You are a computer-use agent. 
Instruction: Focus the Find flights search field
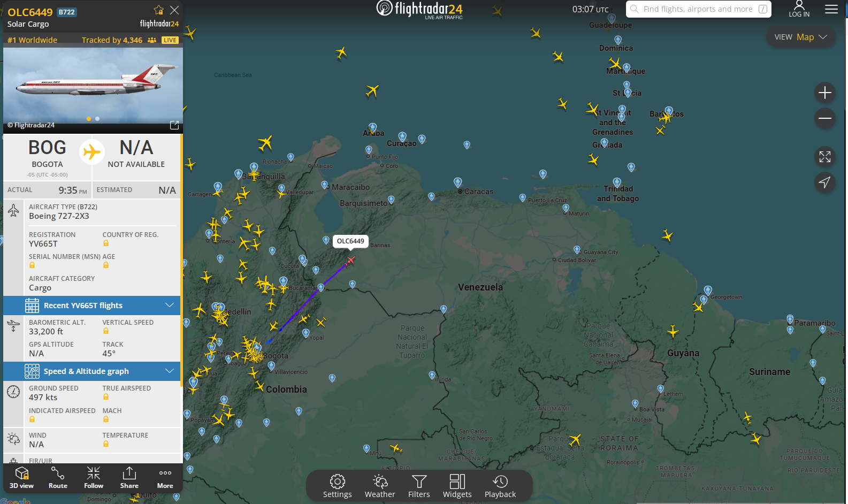tap(698, 9)
